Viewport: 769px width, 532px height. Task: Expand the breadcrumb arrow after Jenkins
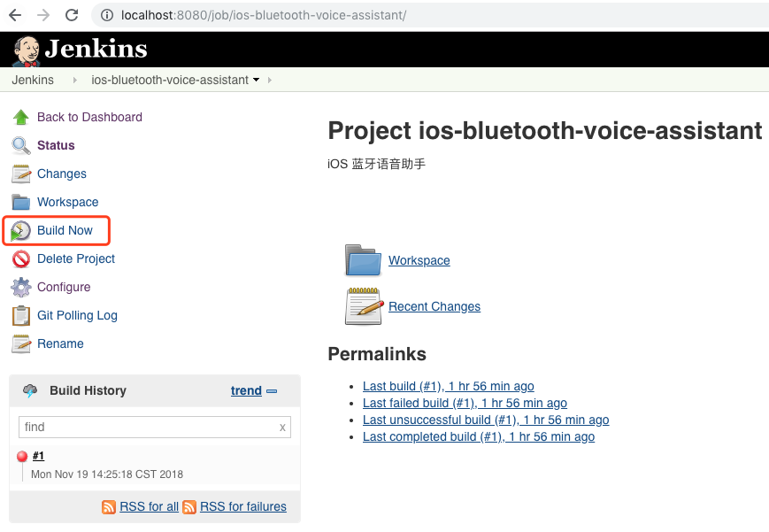(x=74, y=80)
